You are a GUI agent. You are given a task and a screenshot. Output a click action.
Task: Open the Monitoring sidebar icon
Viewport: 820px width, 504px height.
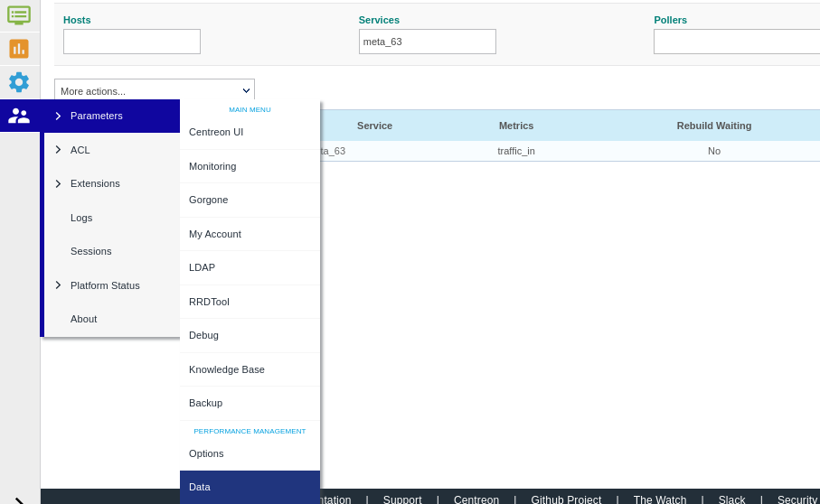pos(19,14)
